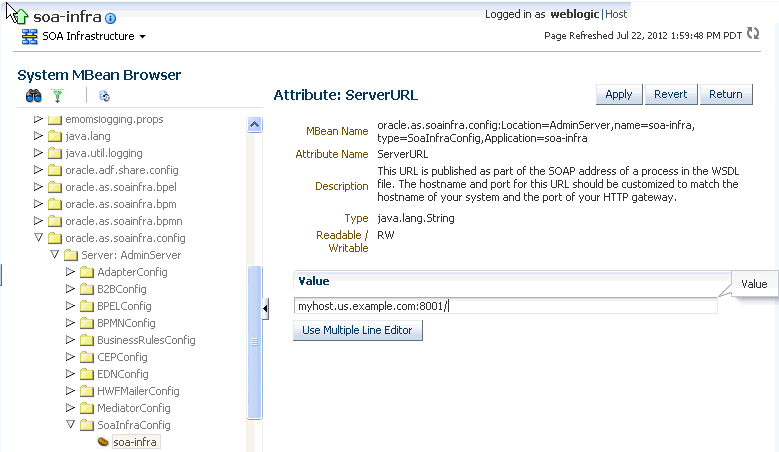Expand the MediatorConfig node
Image resolution: width=779 pixels, height=452 pixels.
71,407
